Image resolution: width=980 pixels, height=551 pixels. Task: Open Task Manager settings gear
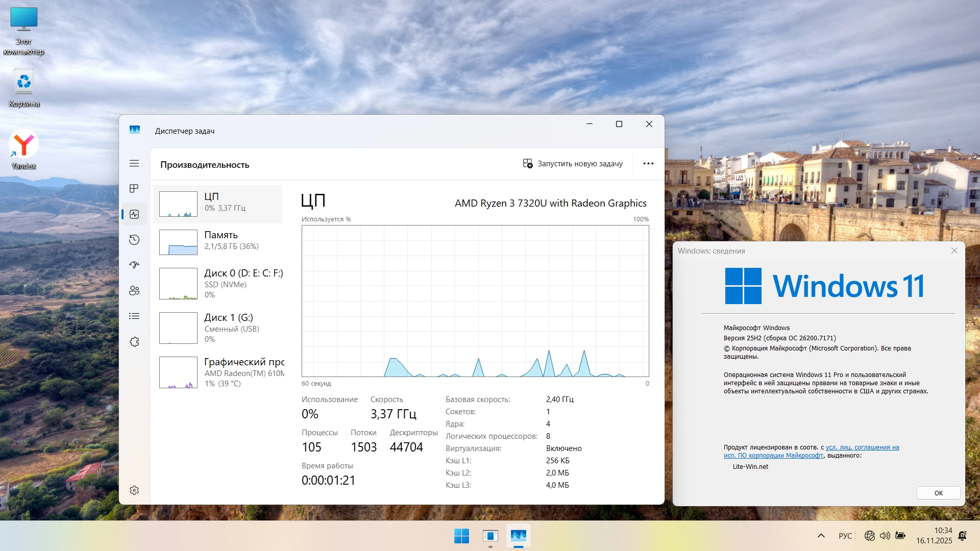[134, 490]
